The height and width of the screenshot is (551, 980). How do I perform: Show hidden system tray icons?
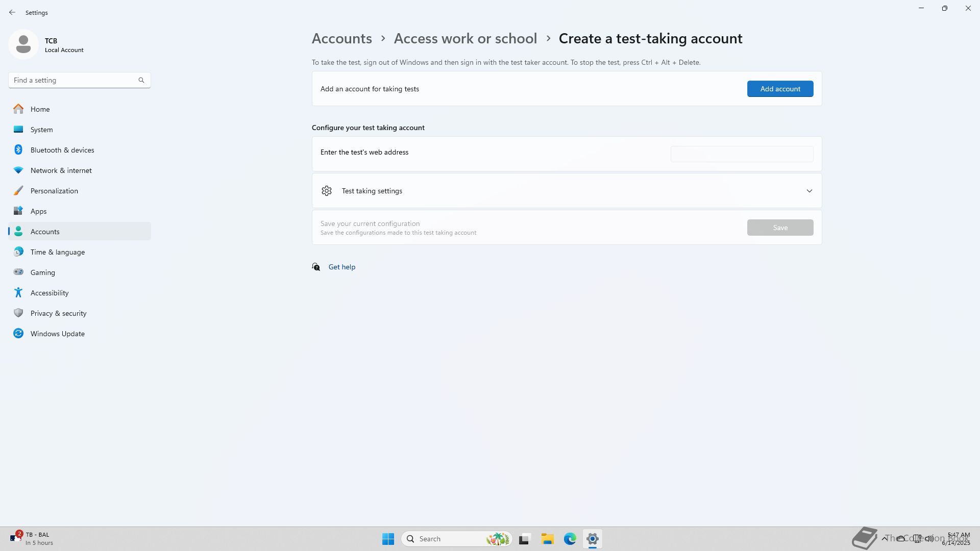click(884, 539)
